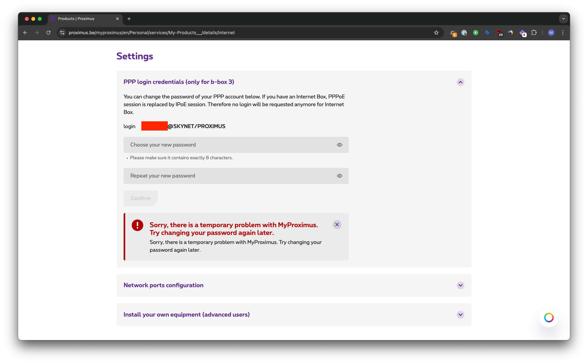
Task: Click the purple diamond extension with badge 4
Action: 522,33
